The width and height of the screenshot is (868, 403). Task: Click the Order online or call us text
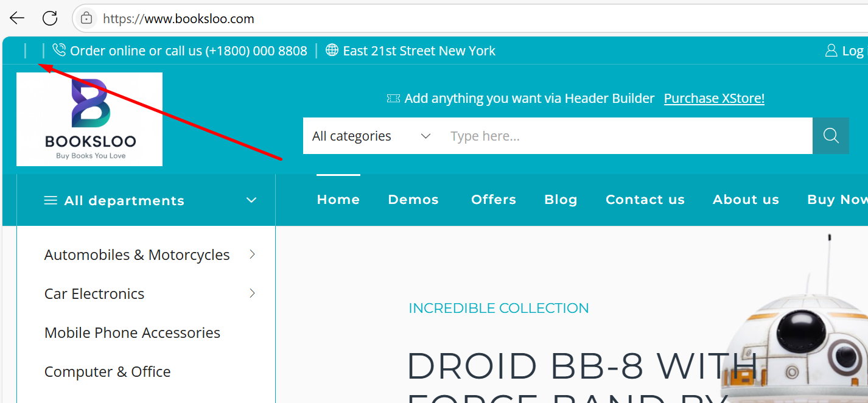point(189,51)
